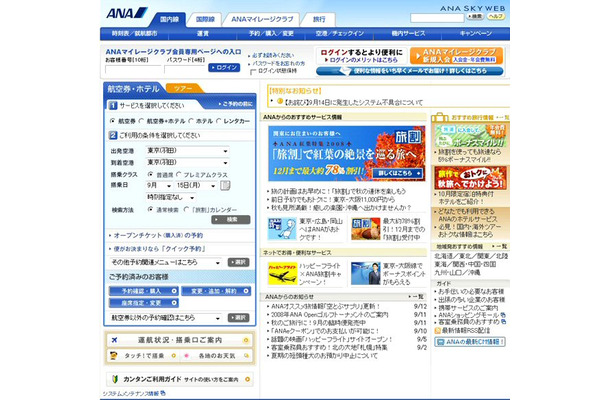Click ANAマイレージクラブ新規入会 orange button
Image resolution: width=610 pixels, height=400 pixels.
pyautogui.click(x=456, y=56)
